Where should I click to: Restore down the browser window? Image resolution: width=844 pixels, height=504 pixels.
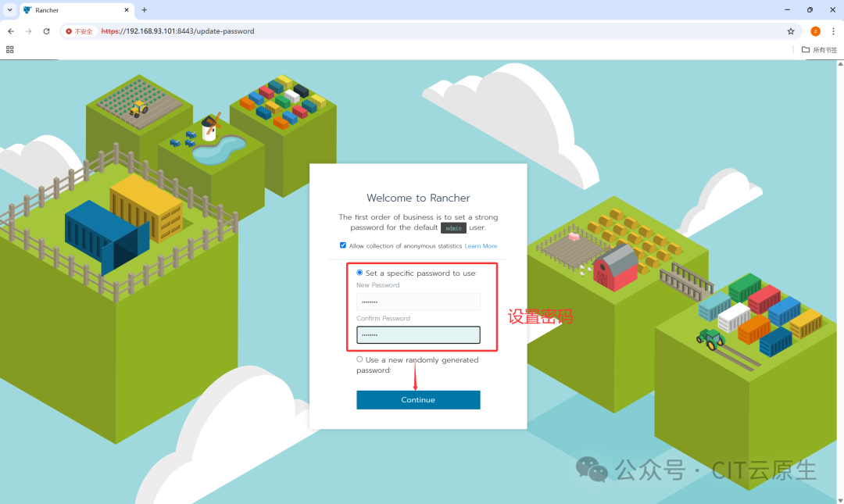pyautogui.click(x=810, y=9)
